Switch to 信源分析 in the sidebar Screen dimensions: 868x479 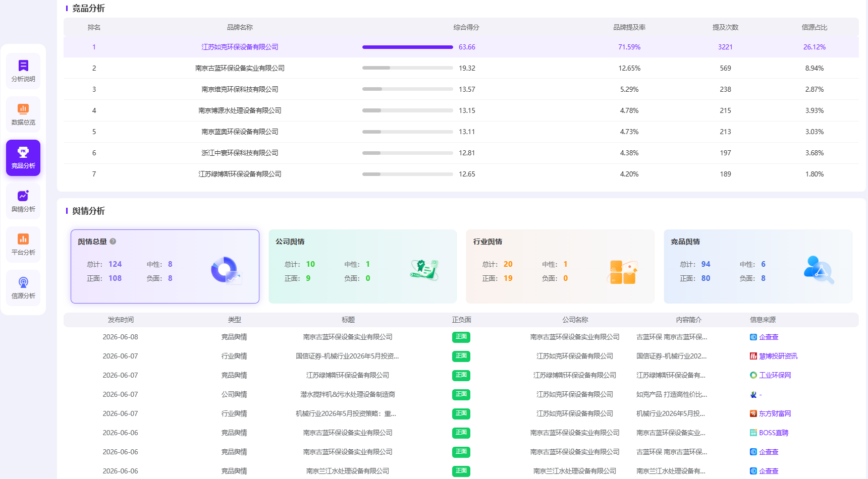click(x=23, y=288)
